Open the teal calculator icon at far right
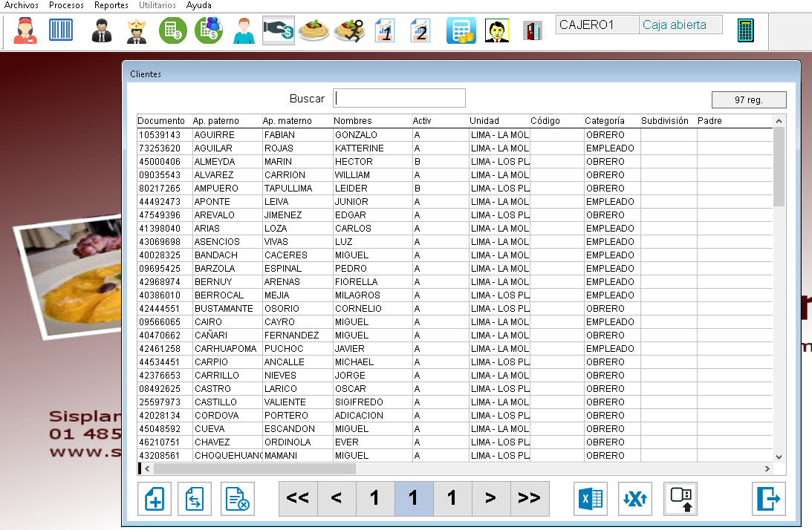The height and width of the screenshot is (530, 812). pyautogui.click(x=745, y=30)
